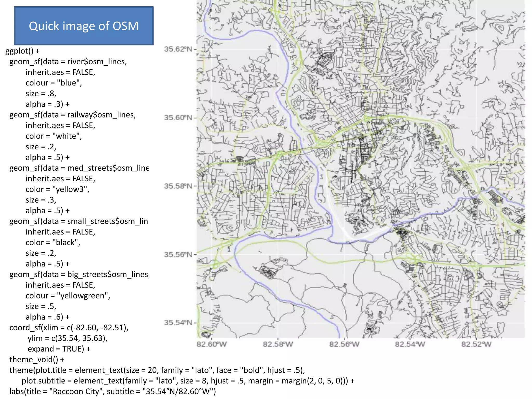532x399 pixels.
Task: Click the 35.54°N latitude axis label
Action: (x=178, y=323)
